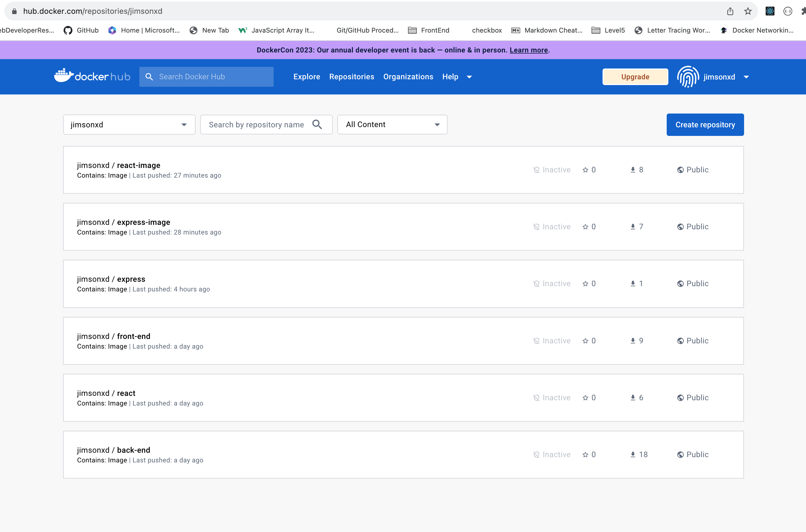806x532 pixels.
Task: Click the Create repository button
Action: tap(705, 125)
